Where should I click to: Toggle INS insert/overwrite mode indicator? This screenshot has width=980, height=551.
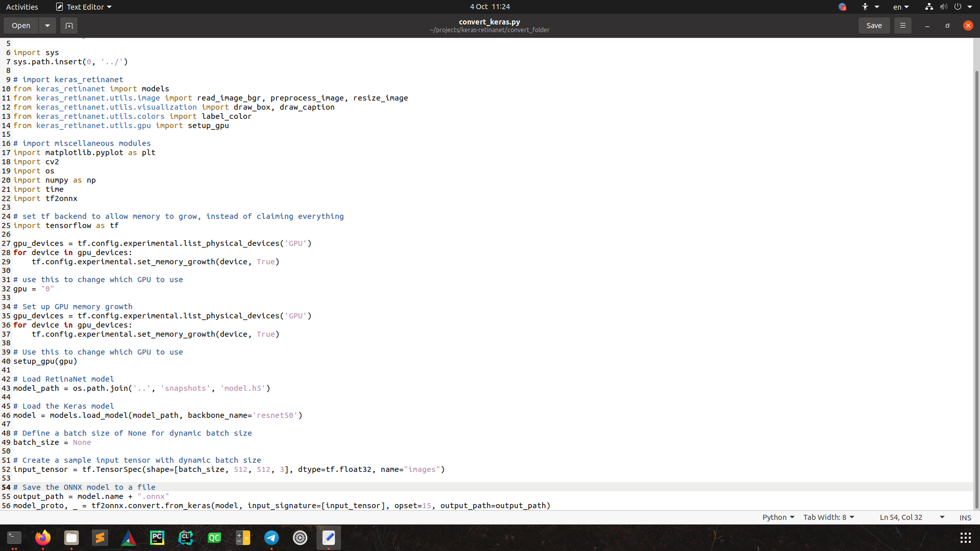tap(965, 517)
